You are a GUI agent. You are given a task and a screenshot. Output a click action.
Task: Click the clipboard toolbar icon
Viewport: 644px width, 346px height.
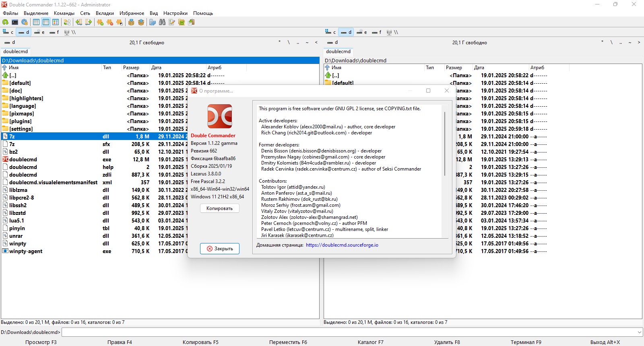point(191,22)
